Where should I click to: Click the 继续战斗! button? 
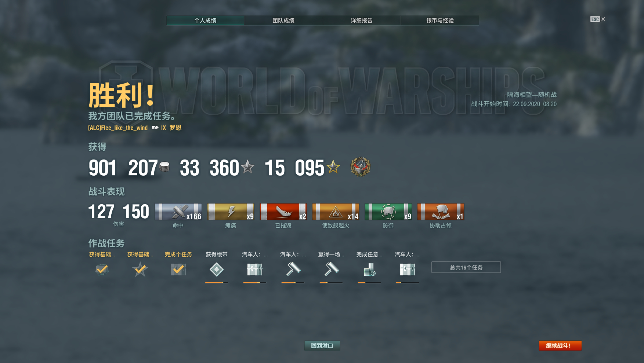coord(560,345)
